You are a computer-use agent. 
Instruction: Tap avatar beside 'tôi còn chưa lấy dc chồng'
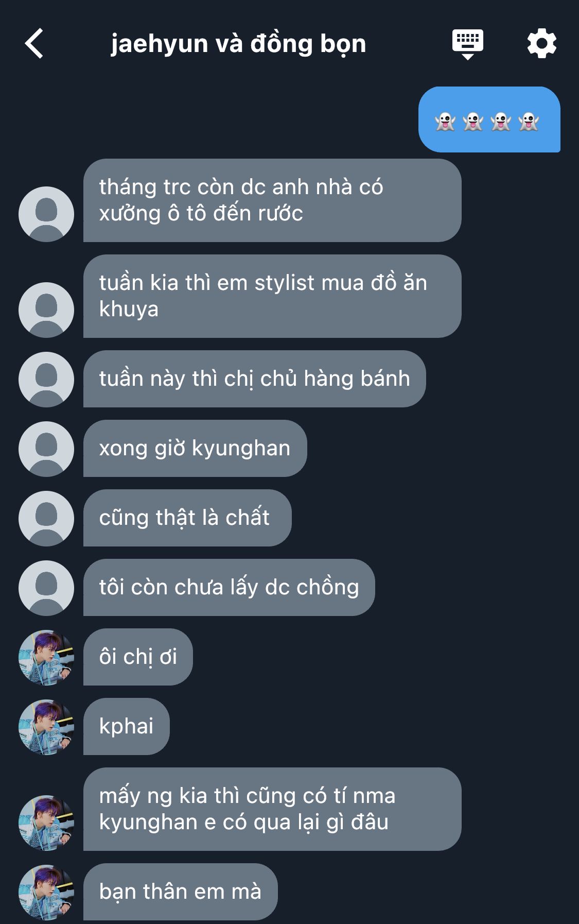(46, 588)
